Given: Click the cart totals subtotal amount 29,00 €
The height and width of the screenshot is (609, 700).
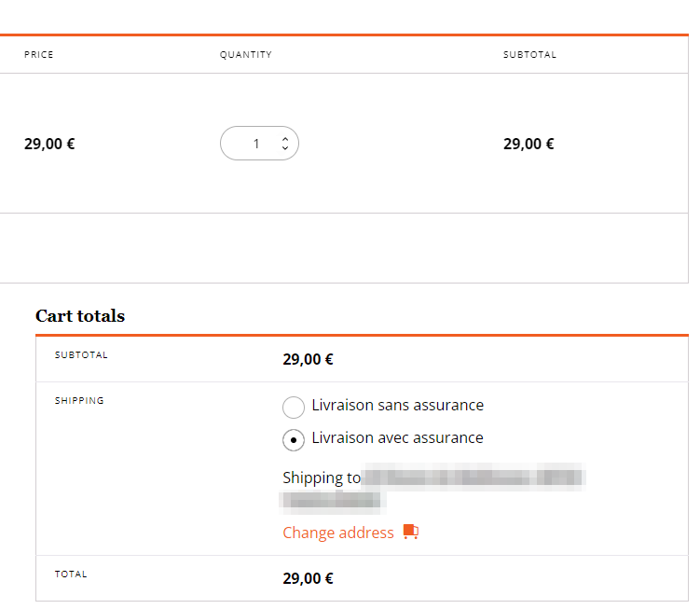Looking at the screenshot, I should coord(308,359).
